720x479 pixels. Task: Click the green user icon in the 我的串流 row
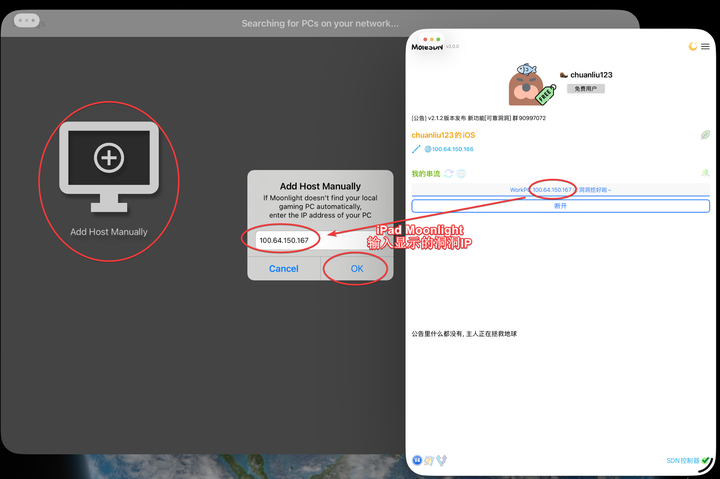[x=705, y=173]
